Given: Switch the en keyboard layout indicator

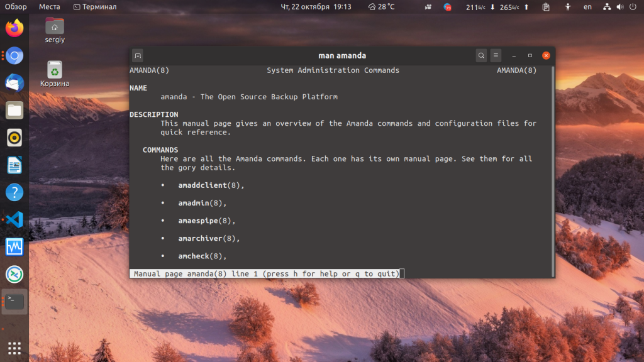Looking at the screenshot, I should [x=588, y=6].
